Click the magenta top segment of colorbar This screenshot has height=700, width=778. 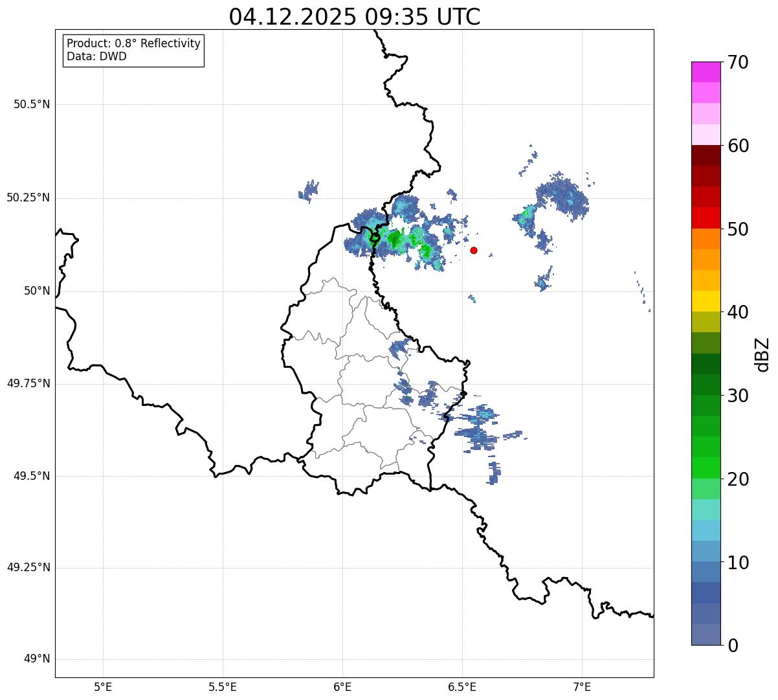point(706,72)
